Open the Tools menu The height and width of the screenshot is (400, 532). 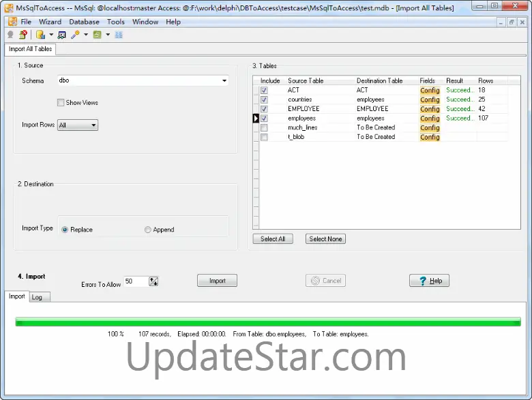tap(116, 22)
